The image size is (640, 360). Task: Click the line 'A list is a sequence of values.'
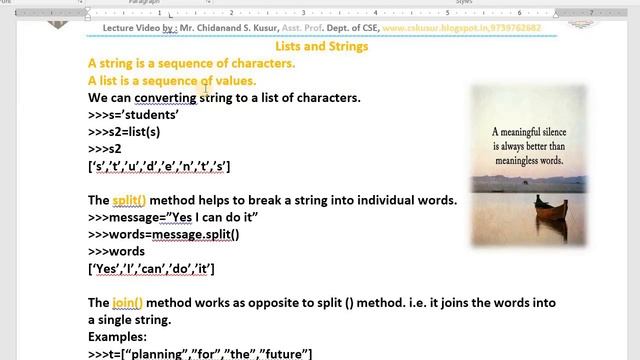[x=172, y=80]
